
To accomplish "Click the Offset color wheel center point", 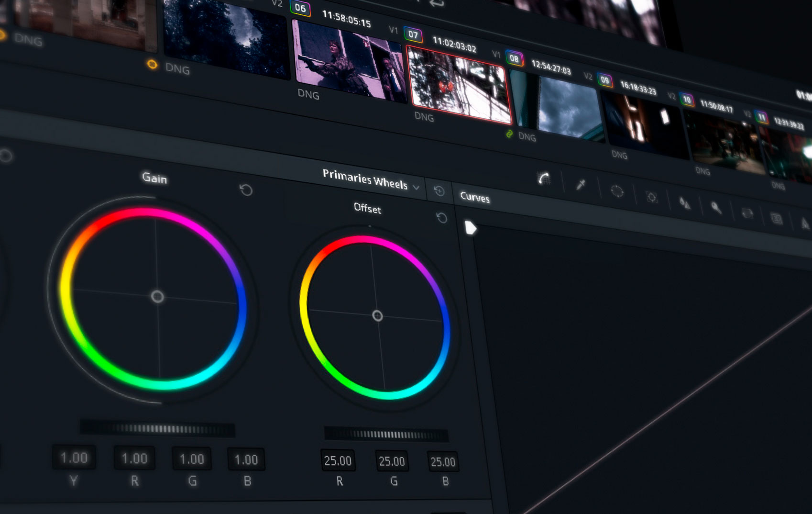I will click(x=377, y=315).
